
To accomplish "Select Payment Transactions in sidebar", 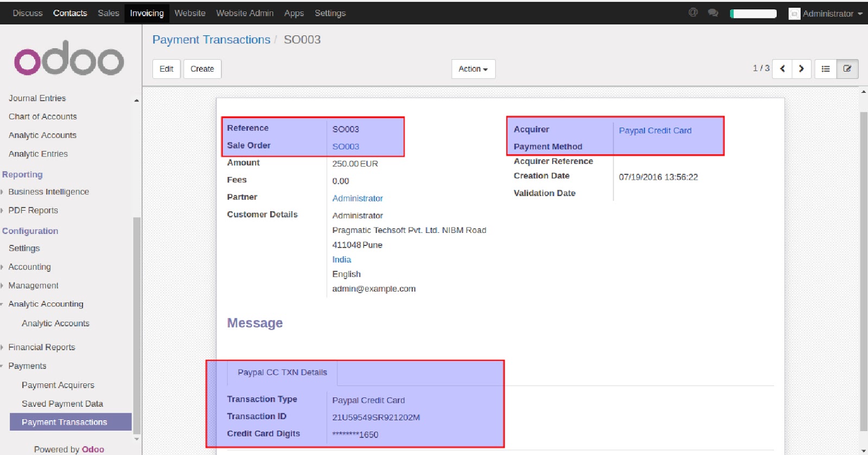I will coord(71,422).
